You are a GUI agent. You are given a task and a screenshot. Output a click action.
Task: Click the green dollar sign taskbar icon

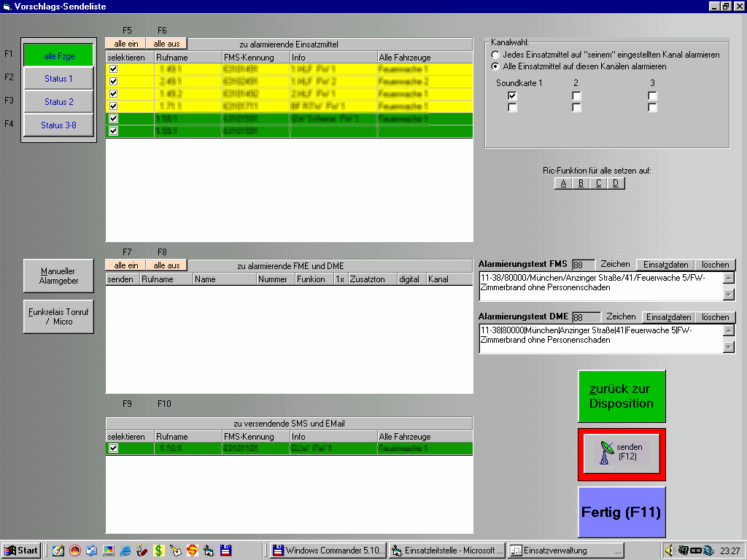point(158,551)
